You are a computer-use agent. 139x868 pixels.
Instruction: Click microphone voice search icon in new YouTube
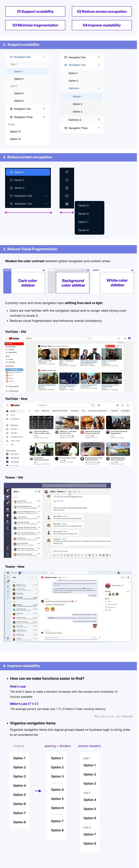(x=99, y=405)
